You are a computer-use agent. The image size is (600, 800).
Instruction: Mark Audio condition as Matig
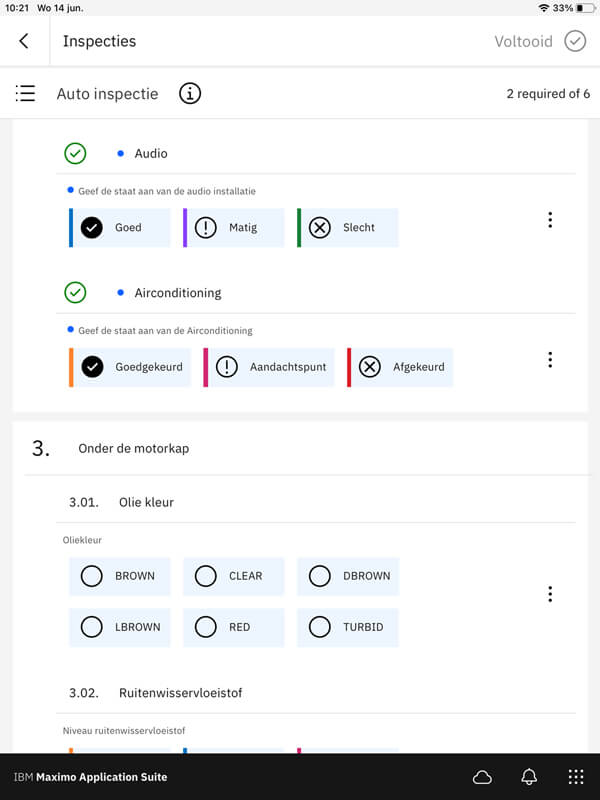click(x=234, y=227)
